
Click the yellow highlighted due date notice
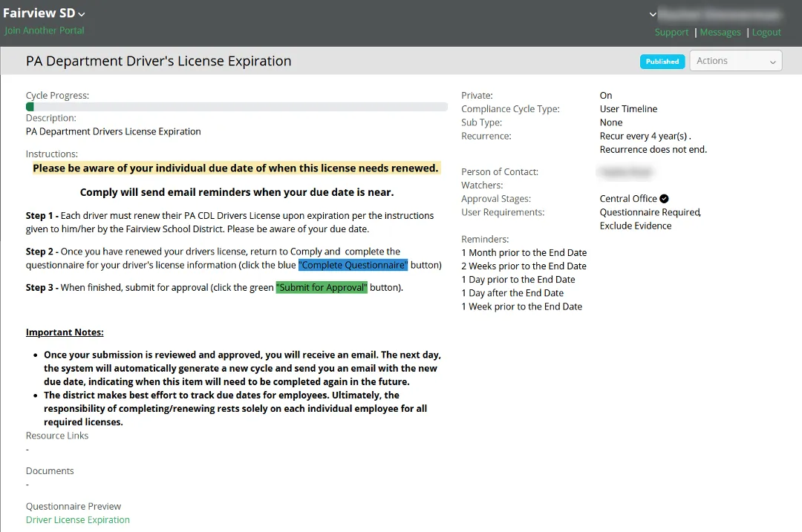click(x=236, y=168)
